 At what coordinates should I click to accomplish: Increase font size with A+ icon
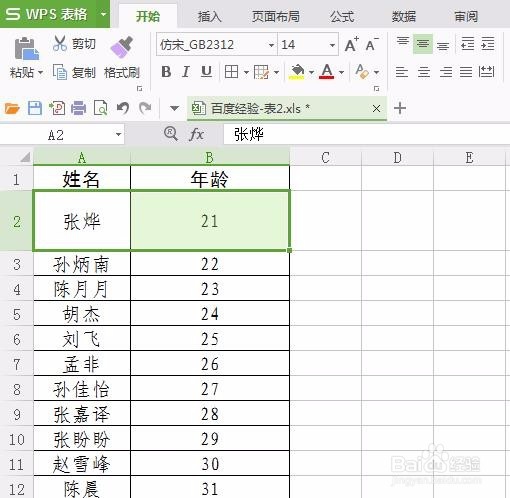click(x=351, y=44)
